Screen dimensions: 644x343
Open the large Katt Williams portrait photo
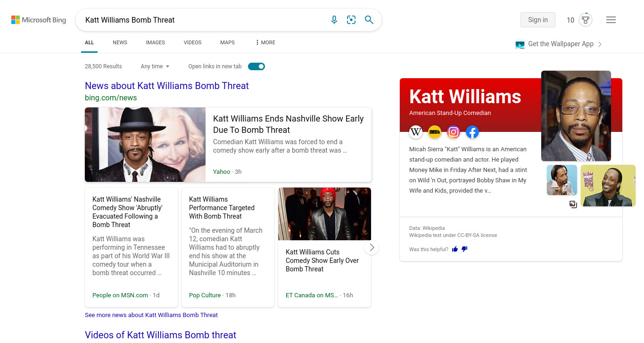tap(576, 116)
